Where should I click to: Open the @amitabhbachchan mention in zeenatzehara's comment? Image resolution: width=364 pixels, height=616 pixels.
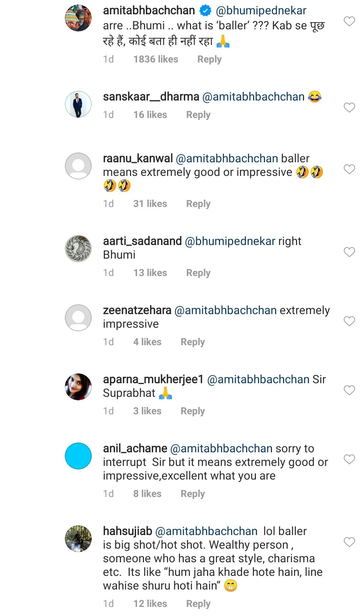225,310
